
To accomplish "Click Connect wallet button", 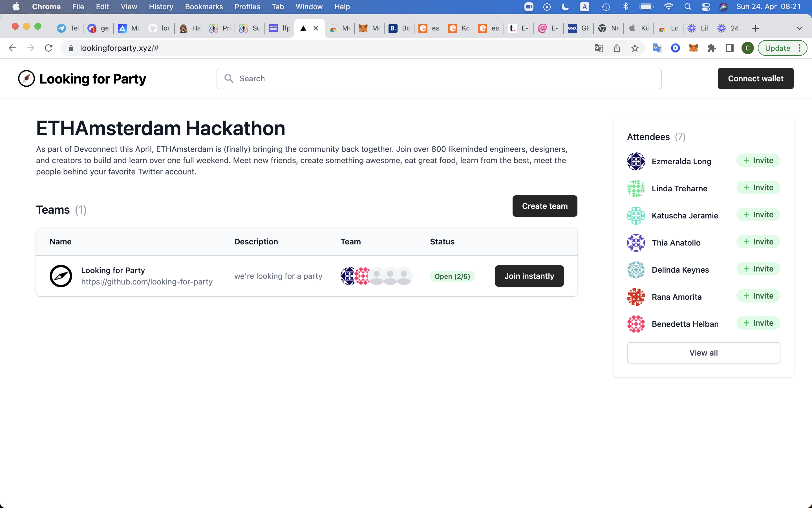I will tap(756, 79).
